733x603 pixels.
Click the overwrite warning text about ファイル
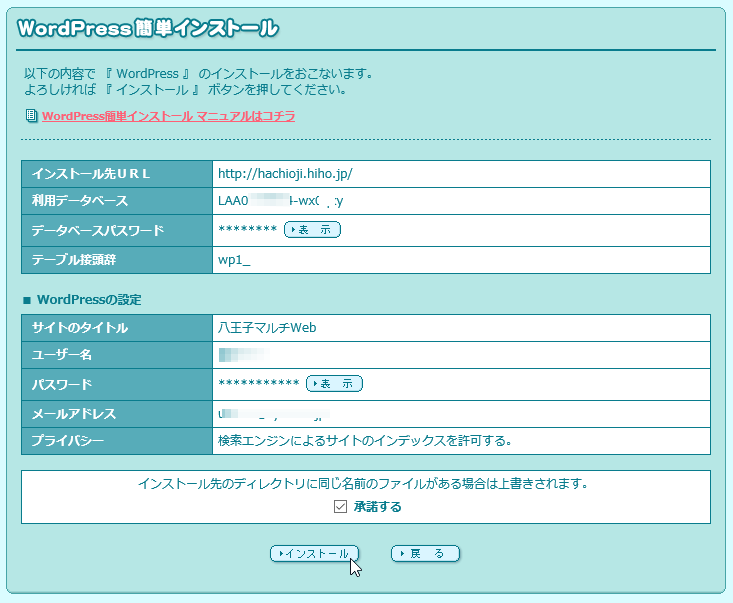(x=363, y=483)
